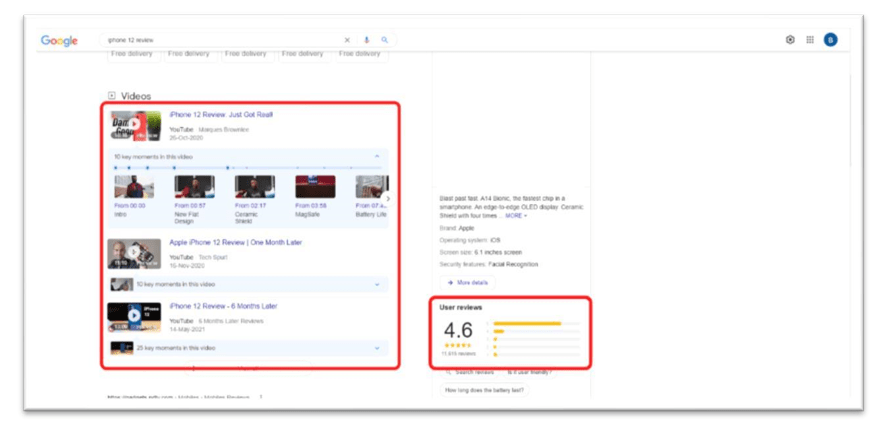Click the "More details" button

click(x=468, y=282)
